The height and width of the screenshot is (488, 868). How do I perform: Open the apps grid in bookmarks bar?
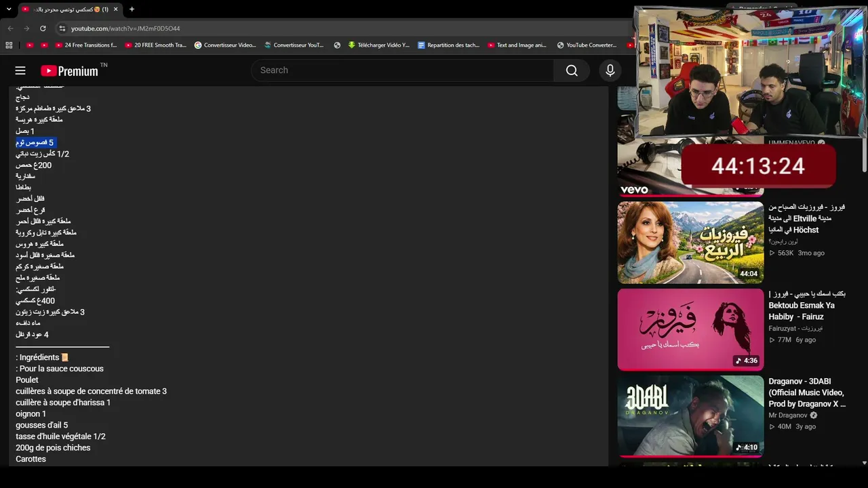coord(9,45)
